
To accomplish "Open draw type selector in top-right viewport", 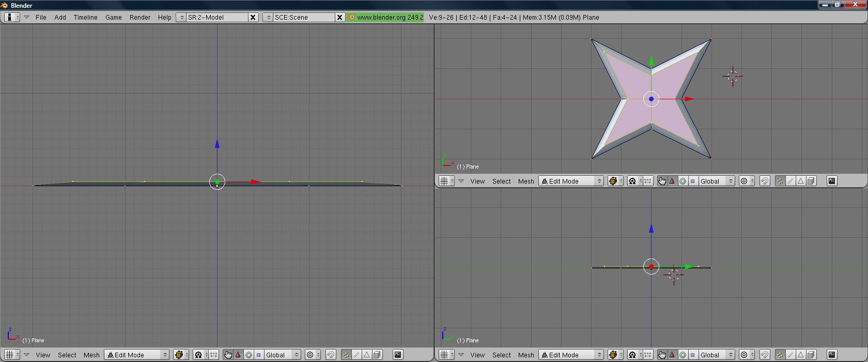I will (x=615, y=181).
